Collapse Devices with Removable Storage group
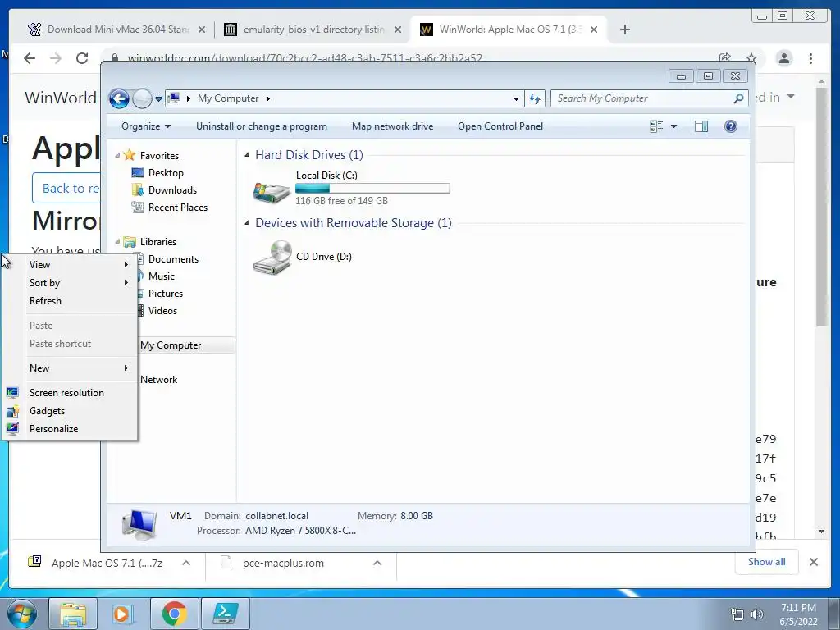The width and height of the screenshot is (840, 630). coord(247,223)
